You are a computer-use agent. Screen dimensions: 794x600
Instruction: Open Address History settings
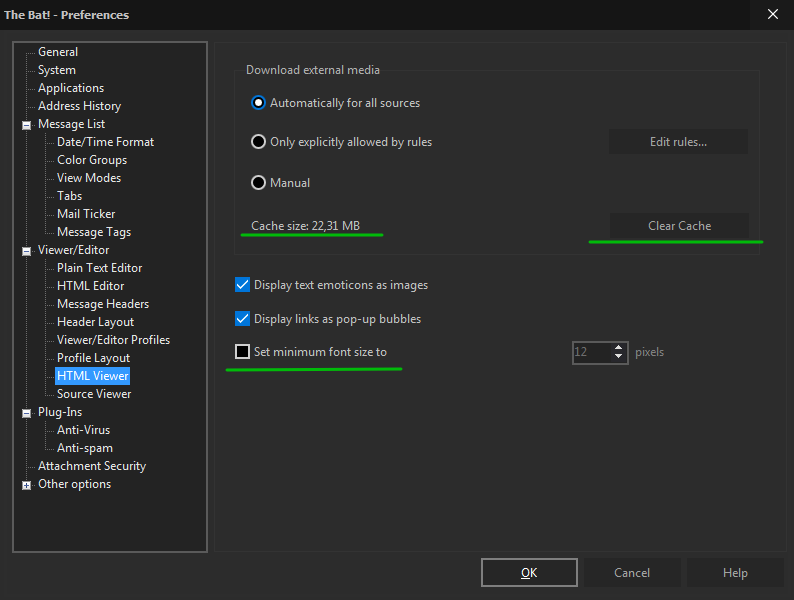coord(80,106)
